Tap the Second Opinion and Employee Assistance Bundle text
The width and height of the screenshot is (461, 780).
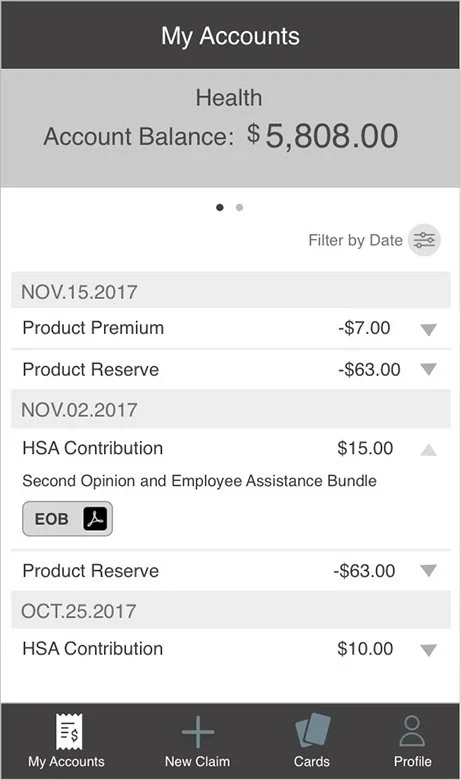(x=199, y=481)
